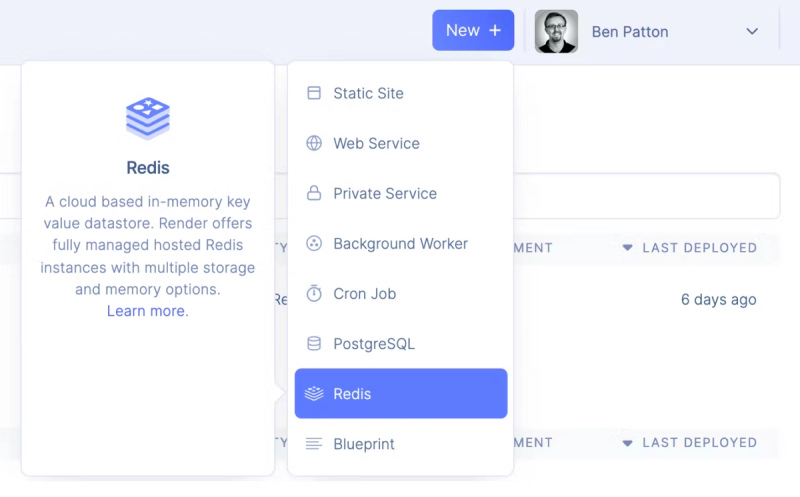Click the Blueprint lines icon
Image resolution: width=800 pixels, height=497 pixels.
pyautogui.click(x=314, y=443)
